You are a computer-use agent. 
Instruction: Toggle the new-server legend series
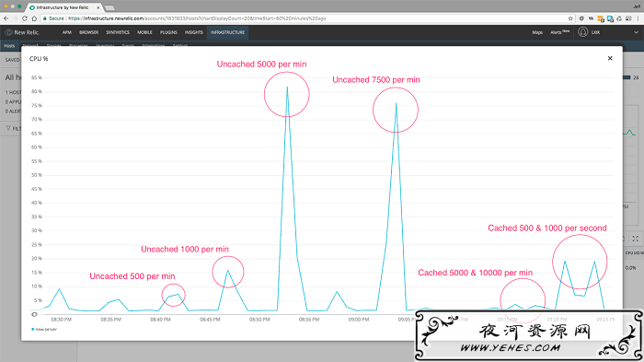click(x=44, y=330)
